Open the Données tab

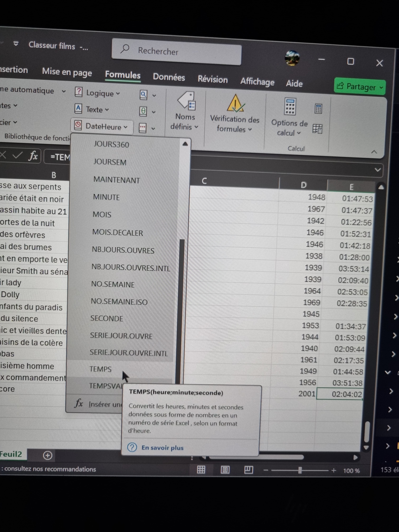point(169,77)
